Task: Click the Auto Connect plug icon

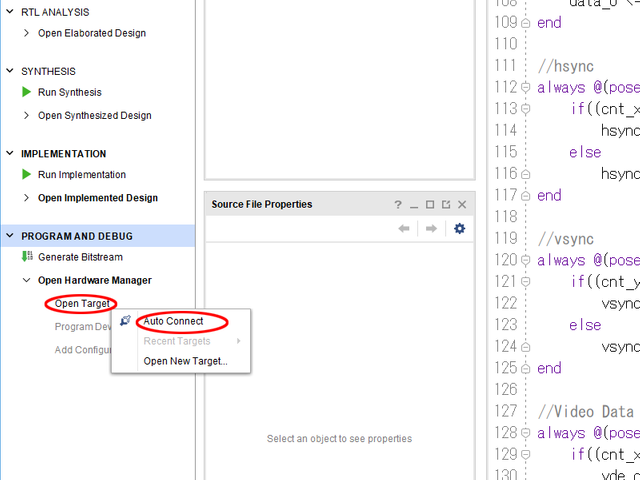Action: pos(125,321)
